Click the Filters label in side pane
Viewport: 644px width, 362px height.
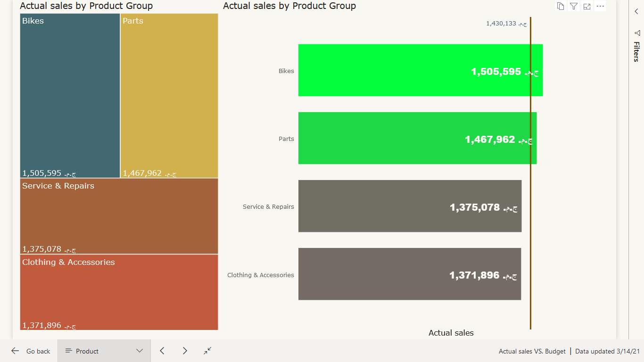click(637, 52)
